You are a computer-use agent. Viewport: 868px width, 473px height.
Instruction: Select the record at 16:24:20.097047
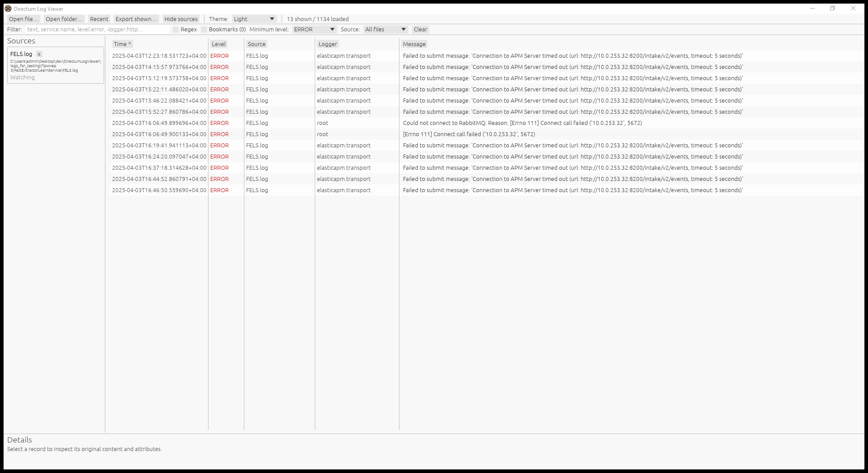coord(486,157)
